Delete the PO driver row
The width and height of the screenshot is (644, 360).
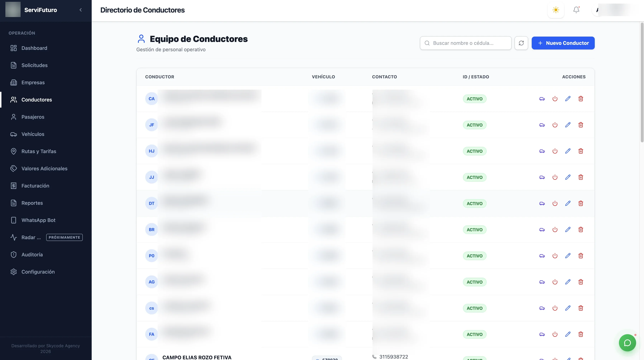pyautogui.click(x=581, y=256)
